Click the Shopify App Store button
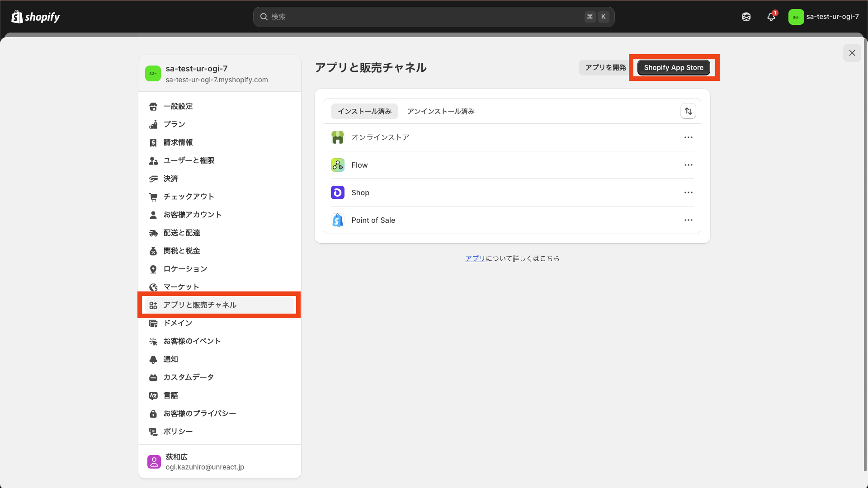The image size is (868, 488). 674,67
